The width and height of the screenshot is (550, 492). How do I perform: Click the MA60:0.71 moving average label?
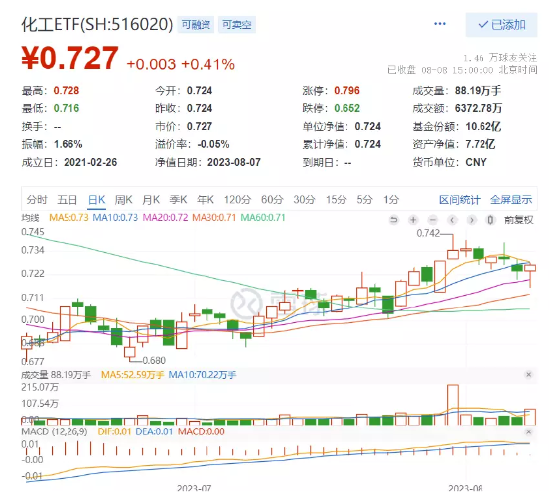pyautogui.click(x=263, y=218)
